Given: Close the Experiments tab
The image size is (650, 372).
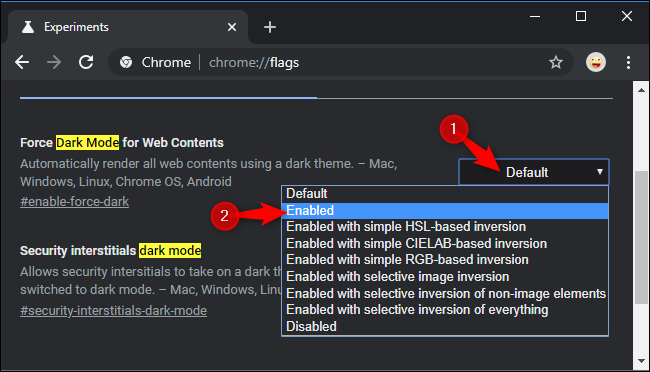Looking at the screenshot, I should click(x=232, y=27).
